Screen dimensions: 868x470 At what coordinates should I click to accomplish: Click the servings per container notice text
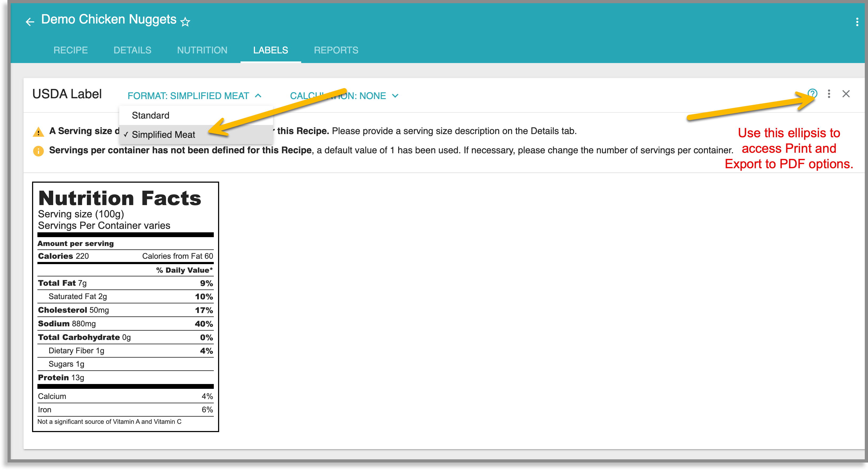tap(391, 151)
